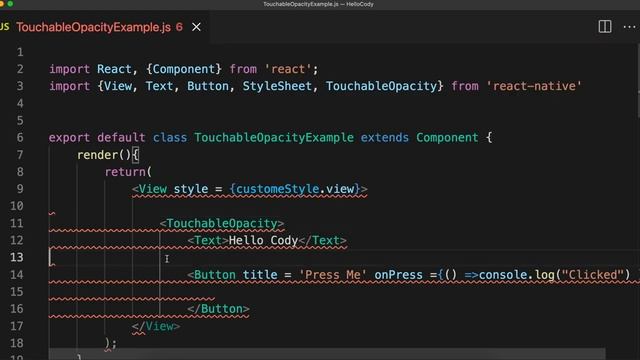This screenshot has width=640, height=360.
Task: Close the TouchableOpacityExample.js tab
Action: (196, 27)
